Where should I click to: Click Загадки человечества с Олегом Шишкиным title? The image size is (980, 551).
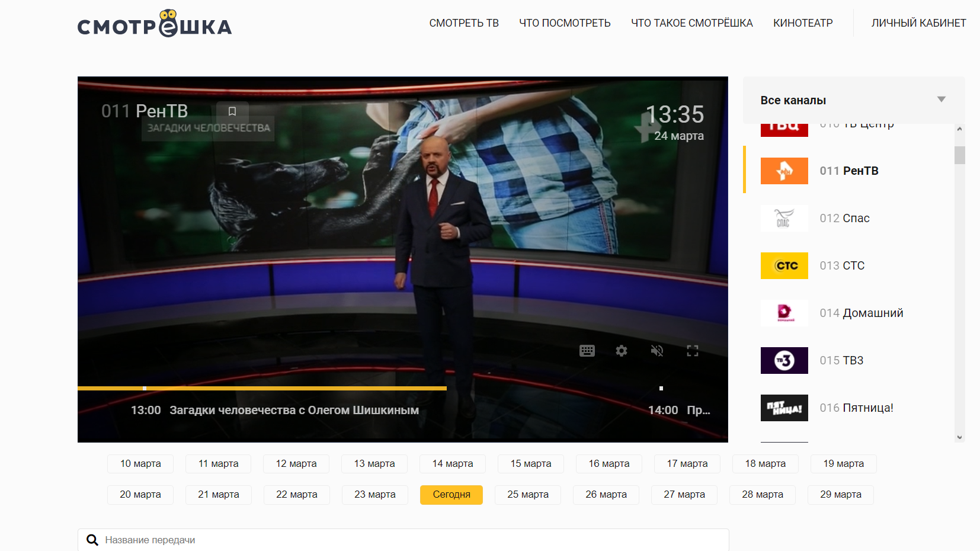(x=294, y=410)
